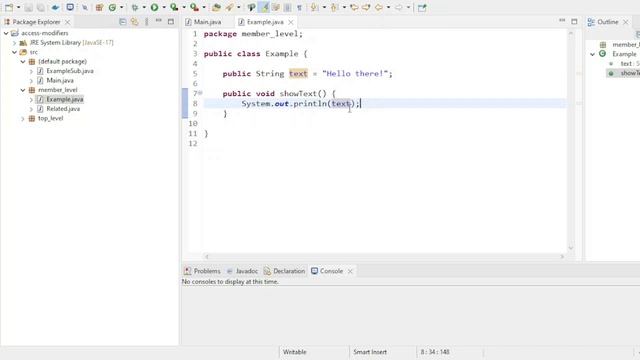Open the Debug configurations dropdown arrow

[144, 7]
